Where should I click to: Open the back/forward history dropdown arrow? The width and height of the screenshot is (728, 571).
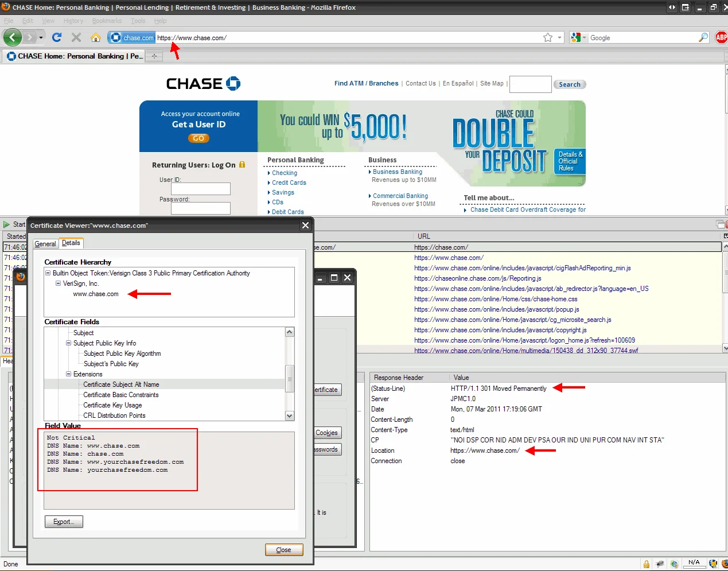click(41, 37)
